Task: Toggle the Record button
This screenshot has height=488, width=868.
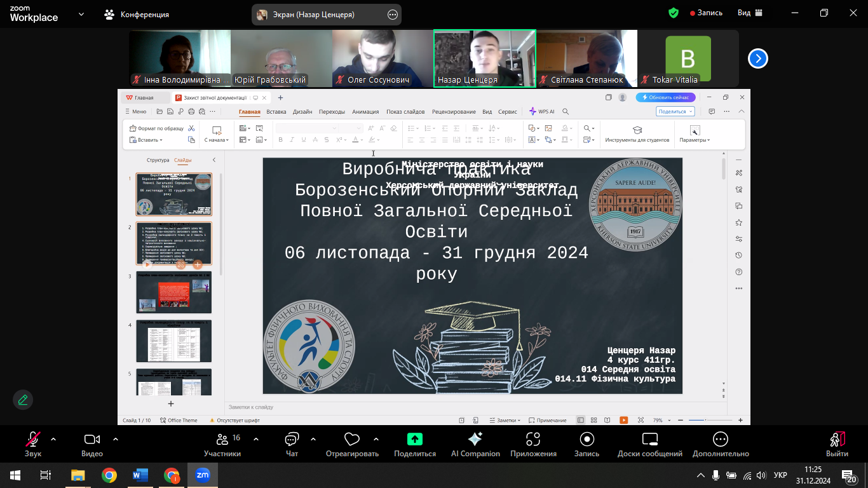Action: [x=587, y=439]
